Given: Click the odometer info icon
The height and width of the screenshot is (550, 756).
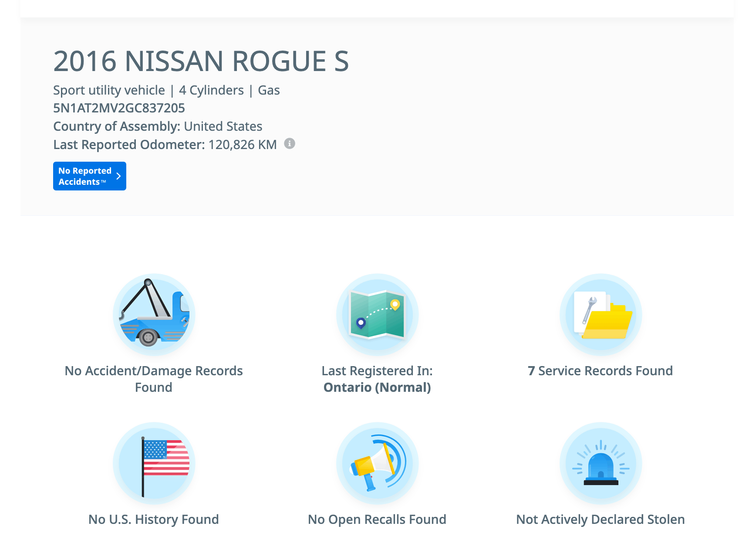Looking at the screenshot, I should [x=290, y=143].
